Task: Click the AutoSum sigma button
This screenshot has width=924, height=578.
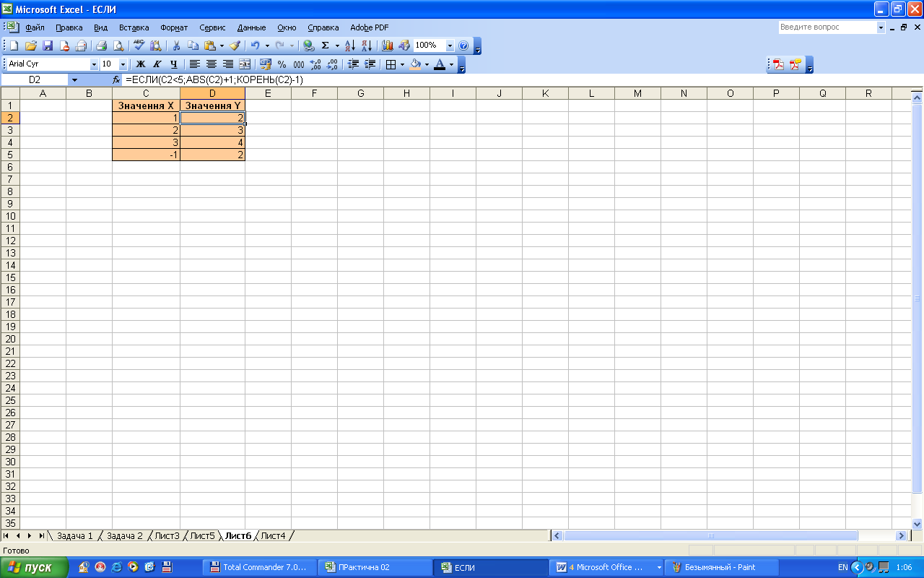Action: coord(326,46)
